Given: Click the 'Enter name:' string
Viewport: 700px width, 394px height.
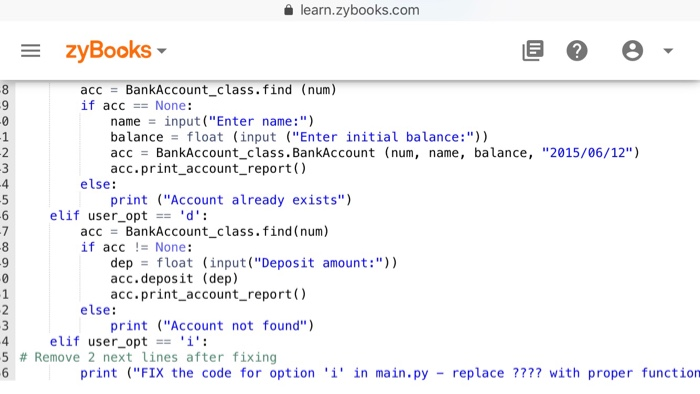Looking at the screenshot, I should [x=258, y=121].
